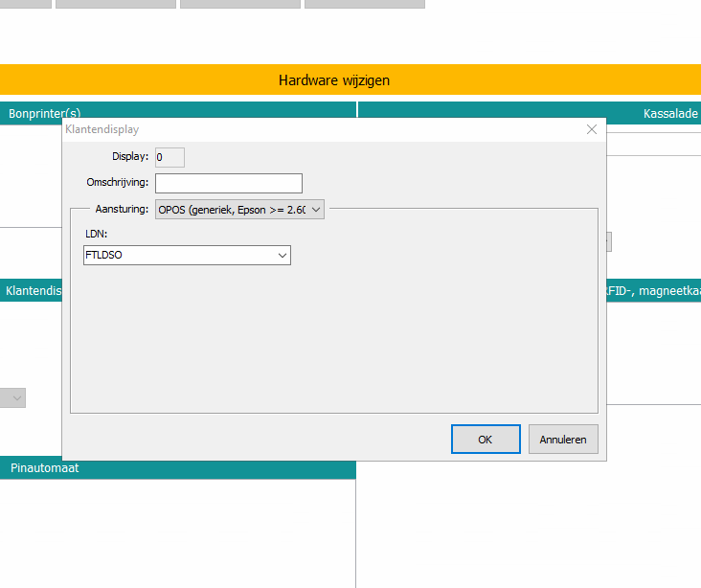This screenshot has width=701, height=588.
Task: Confirm the dialog with OK
Action: point(485,440)
